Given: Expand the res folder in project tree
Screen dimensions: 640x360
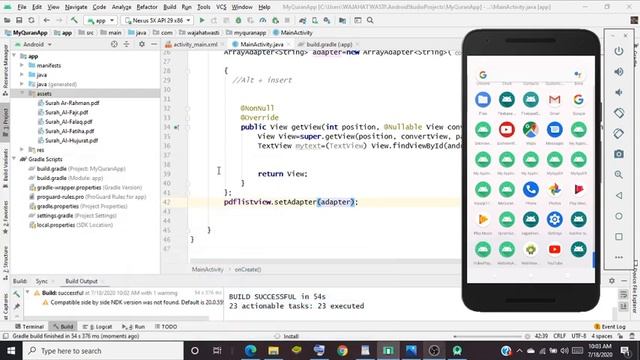Looking at the screenshot, I should tap(22, 150).
